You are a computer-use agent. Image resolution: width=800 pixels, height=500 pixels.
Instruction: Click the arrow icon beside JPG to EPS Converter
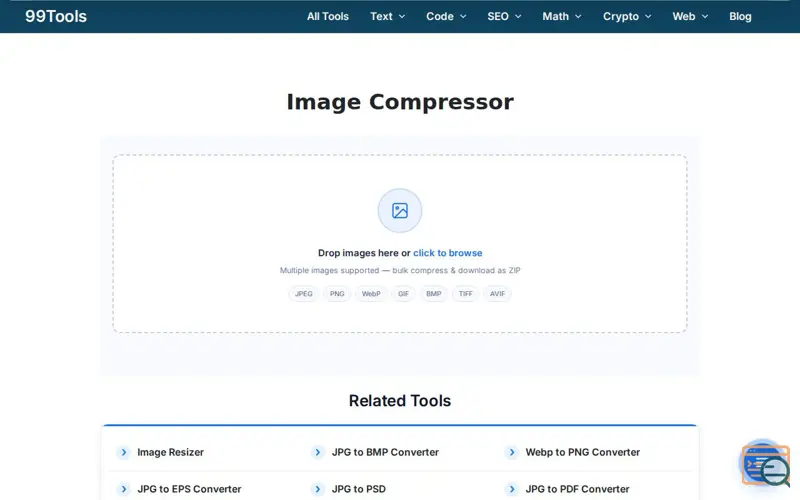123,489
